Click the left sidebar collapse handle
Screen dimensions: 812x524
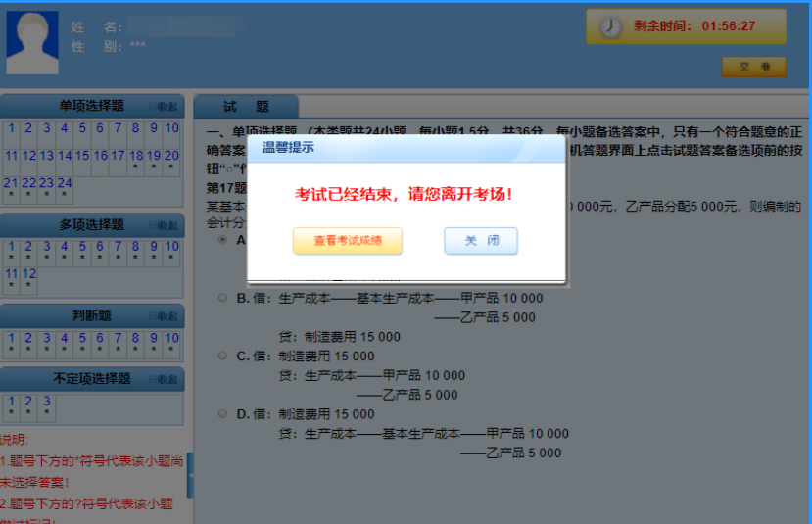(190, 475)
